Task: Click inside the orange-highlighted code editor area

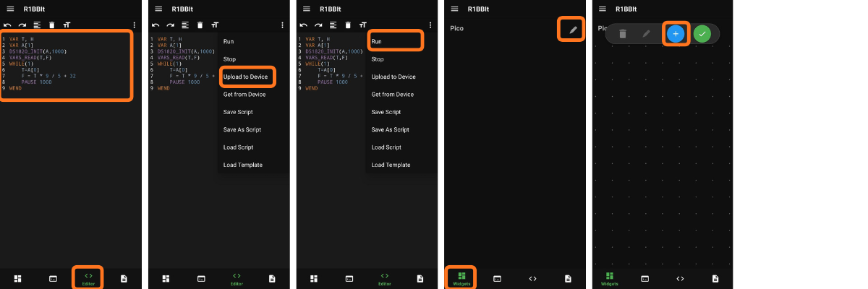Action: pyautogui.click(x=67, y=65)
